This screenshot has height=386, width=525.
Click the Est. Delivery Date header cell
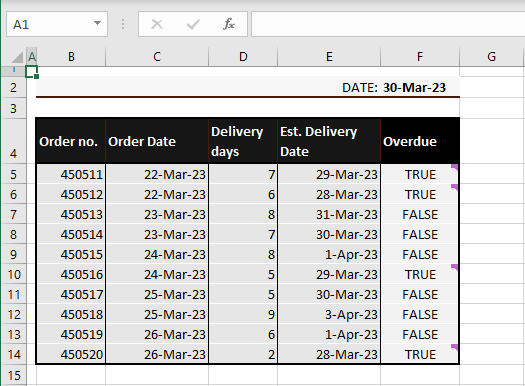pyautogui.click(x=329, y=141)
